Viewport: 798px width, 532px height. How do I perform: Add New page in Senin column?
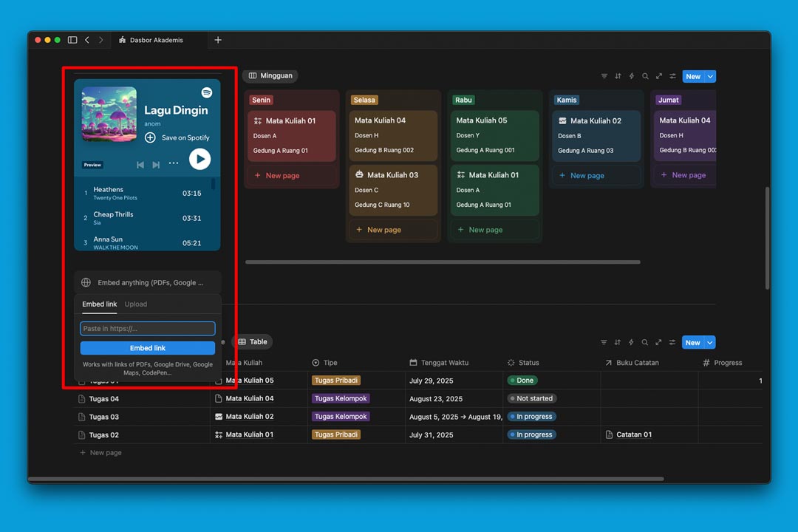coord(292,176)
